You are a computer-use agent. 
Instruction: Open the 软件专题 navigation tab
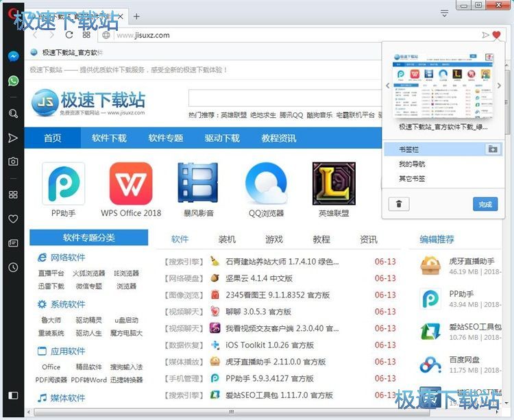click(x=166, y=138)
